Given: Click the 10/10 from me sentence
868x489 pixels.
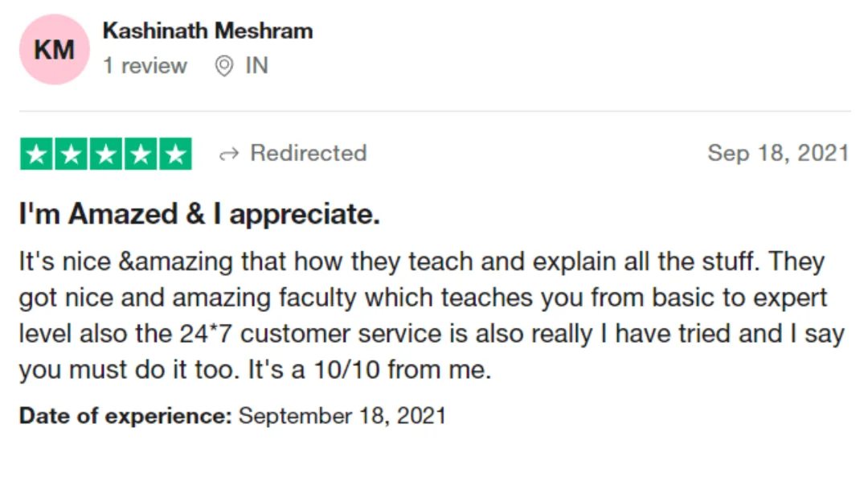Looking at the screenshot, I should click(369, 369).
